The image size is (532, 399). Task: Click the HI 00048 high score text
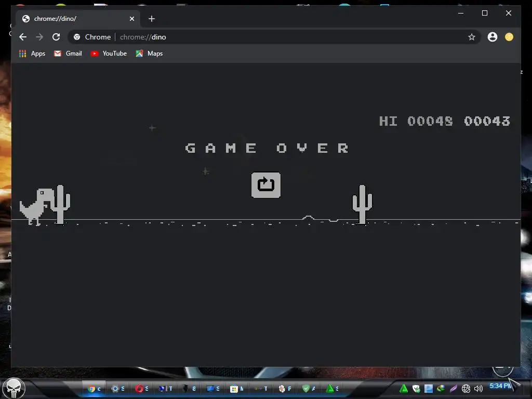416,121
